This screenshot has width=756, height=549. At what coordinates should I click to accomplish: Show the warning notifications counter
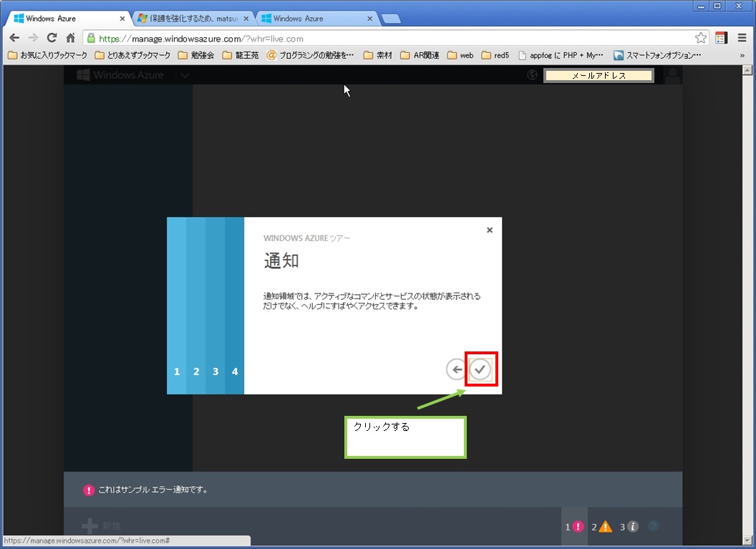(601, 526)
